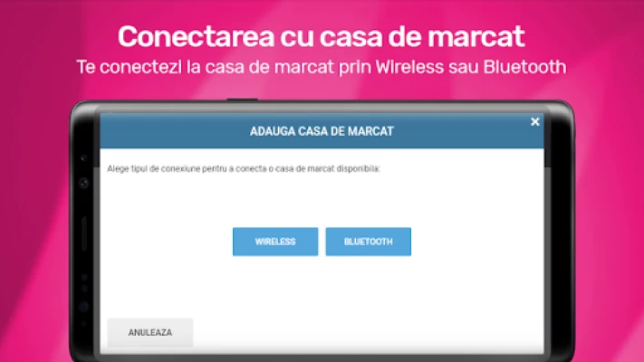The width and height of the screenshot is (644, 362).
Task: Close the Adauga Casa de Marcat dialog
Action: pyautogui.click(x=534, y=122)
